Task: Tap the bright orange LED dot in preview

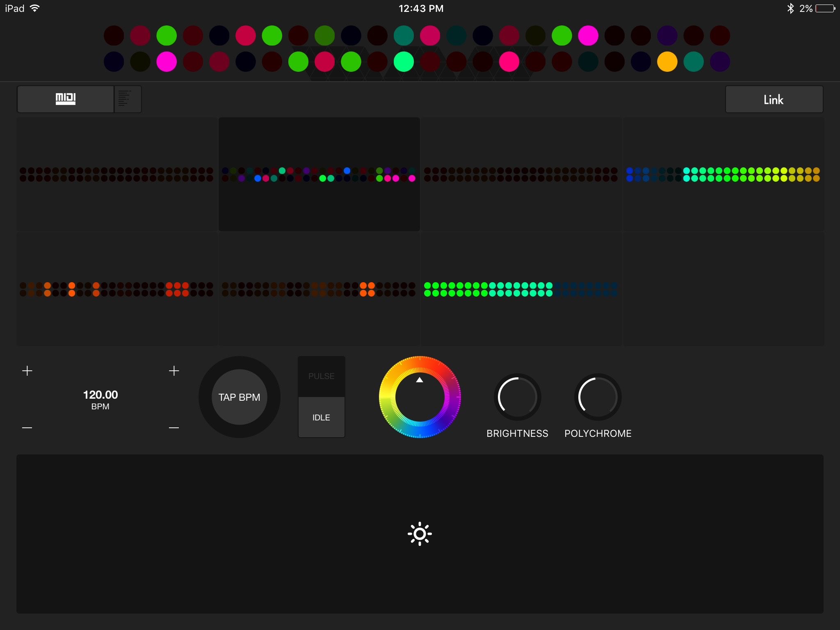Action: 667,62
